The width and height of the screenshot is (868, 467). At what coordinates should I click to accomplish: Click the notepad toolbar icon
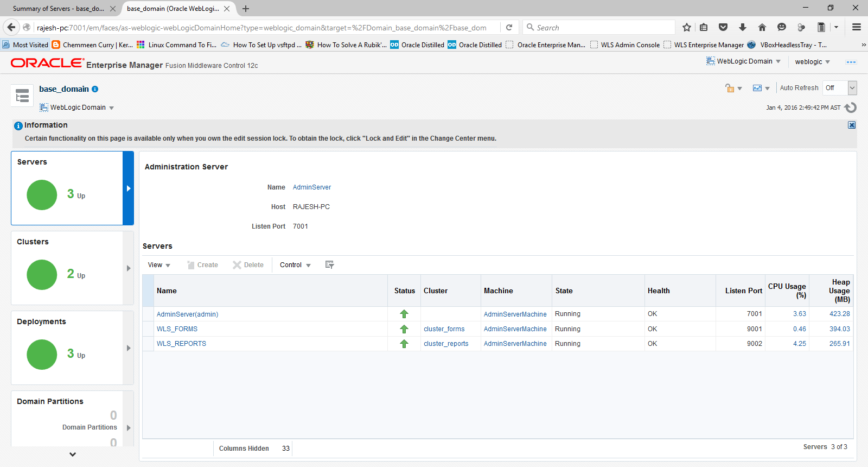pos(821,28)
